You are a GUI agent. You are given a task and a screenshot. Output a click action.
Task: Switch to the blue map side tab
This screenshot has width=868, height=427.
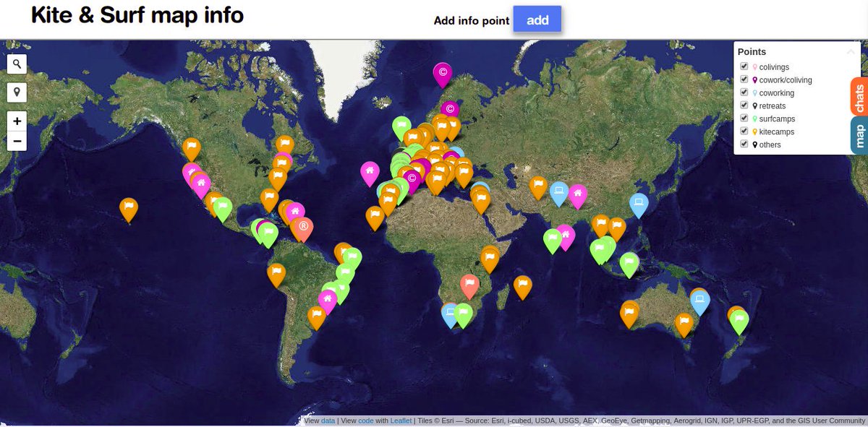(x=859, y=136)
